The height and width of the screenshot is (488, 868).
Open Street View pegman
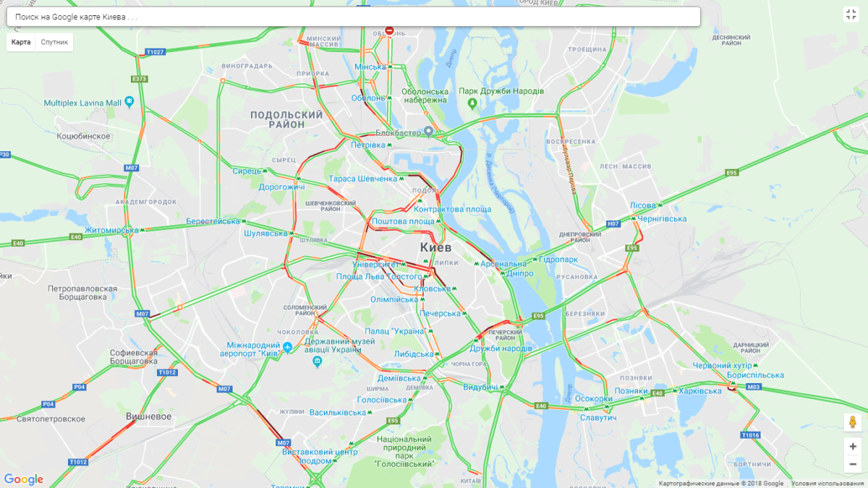tap(852, 422)
